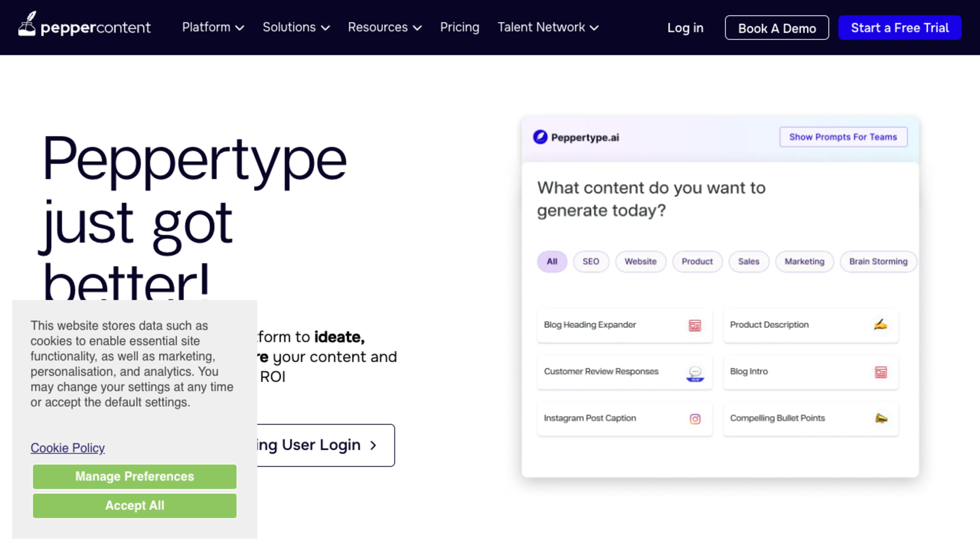Click the Peppertype.ai round logo icon
Image resolution: width=980 pixels, height=551 pixels.
click(540, 137)
